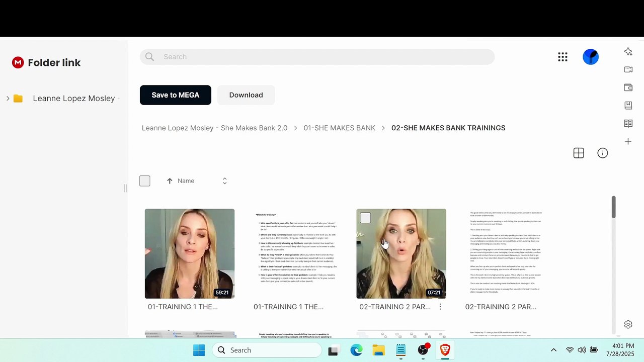This screenshot has width=644, height=362.
Task: Open the 4:01 PM clock and calendar
Action: [x=620, y=350]
